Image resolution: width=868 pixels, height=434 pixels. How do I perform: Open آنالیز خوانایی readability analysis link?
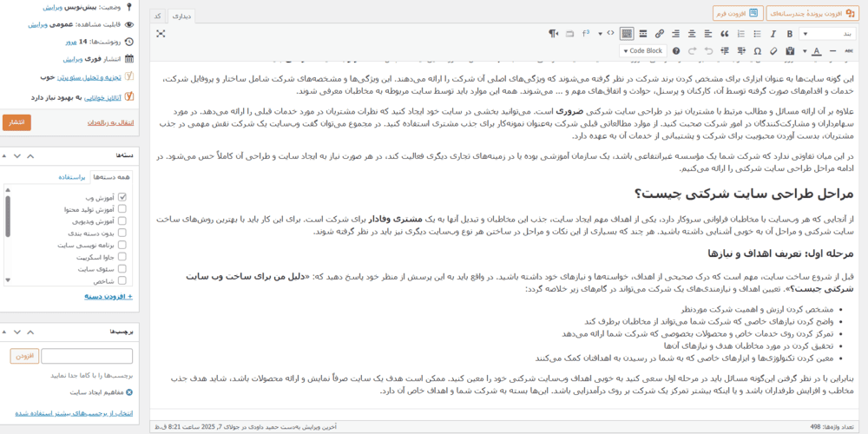pos(102,97)
